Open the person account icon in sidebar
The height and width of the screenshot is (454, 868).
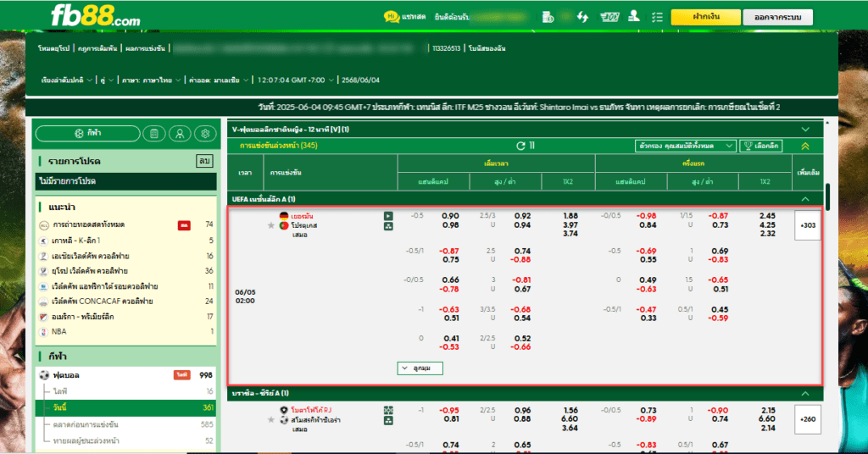tap(180, 133)
